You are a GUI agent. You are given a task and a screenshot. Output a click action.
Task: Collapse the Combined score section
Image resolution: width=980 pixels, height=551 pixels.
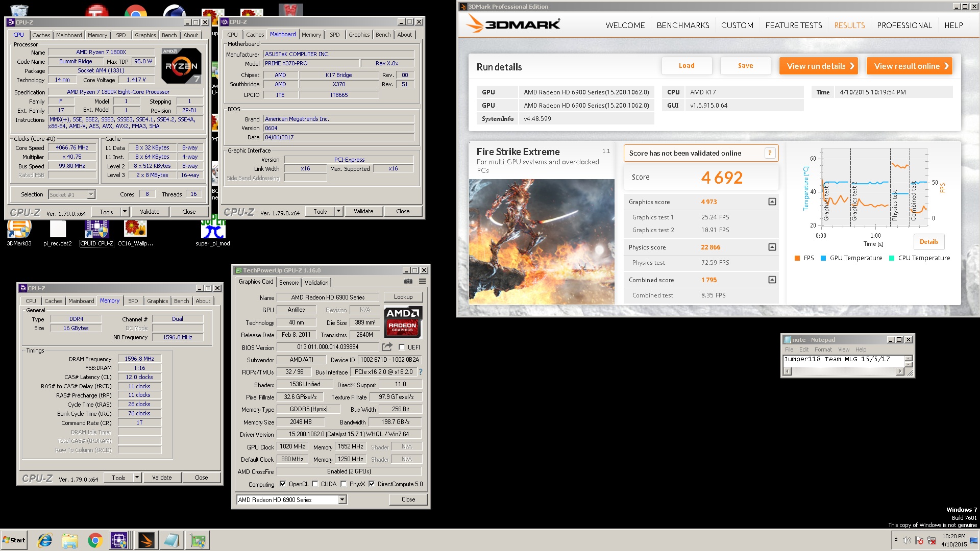point(772,280)
